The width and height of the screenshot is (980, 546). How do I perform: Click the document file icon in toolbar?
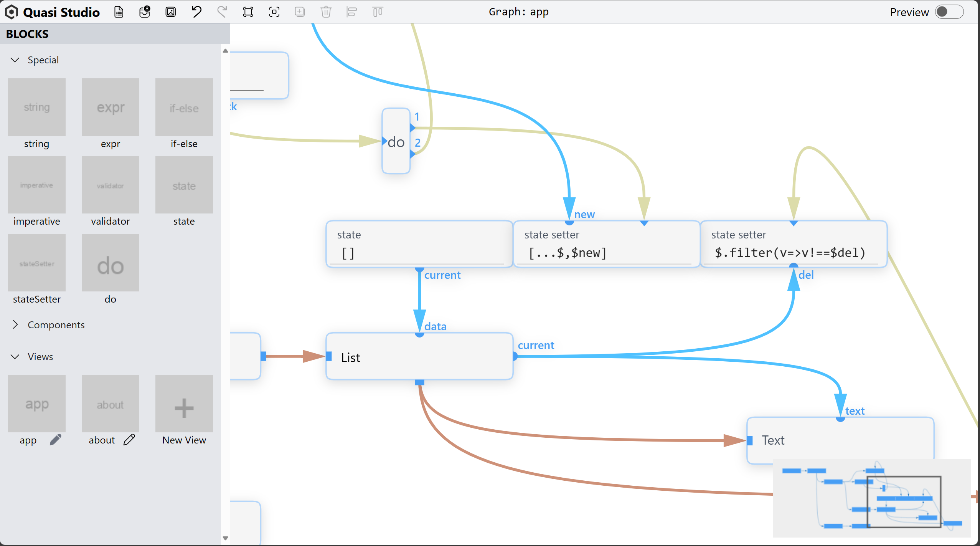pos(119,12)
